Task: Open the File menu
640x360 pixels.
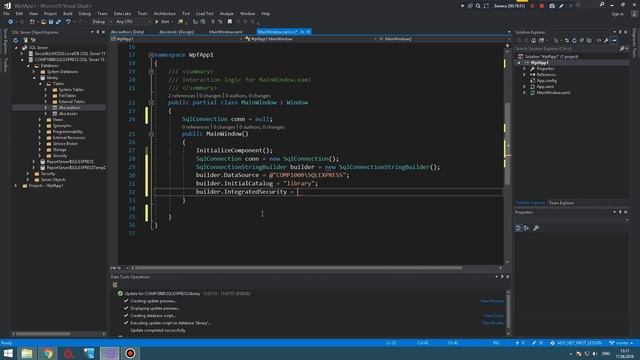Action: point(6,13)
